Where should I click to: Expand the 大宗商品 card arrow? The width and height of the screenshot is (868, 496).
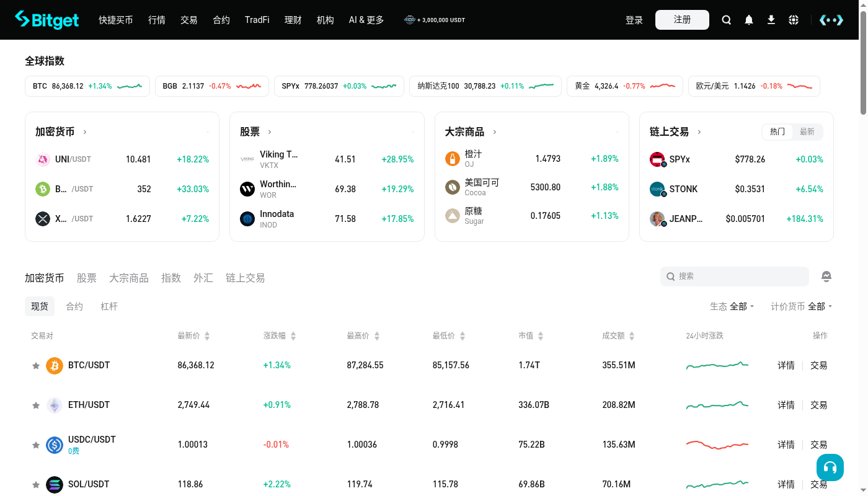click(495, 132)
